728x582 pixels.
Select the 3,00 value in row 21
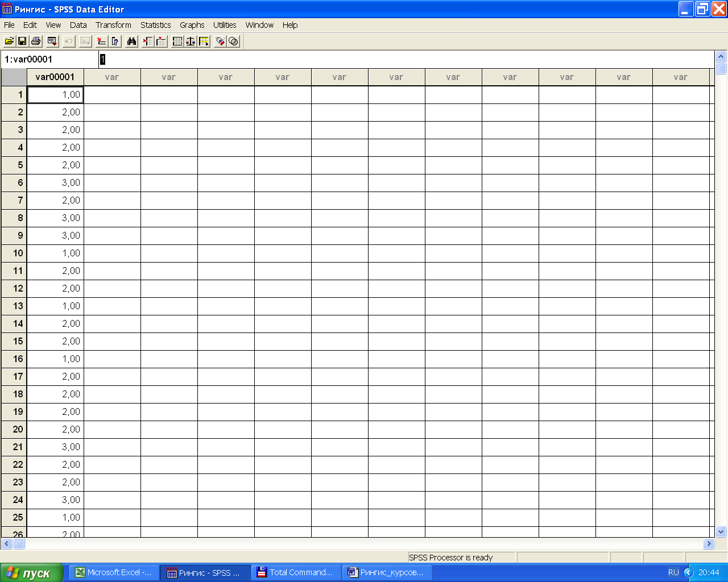coord(56,447)
